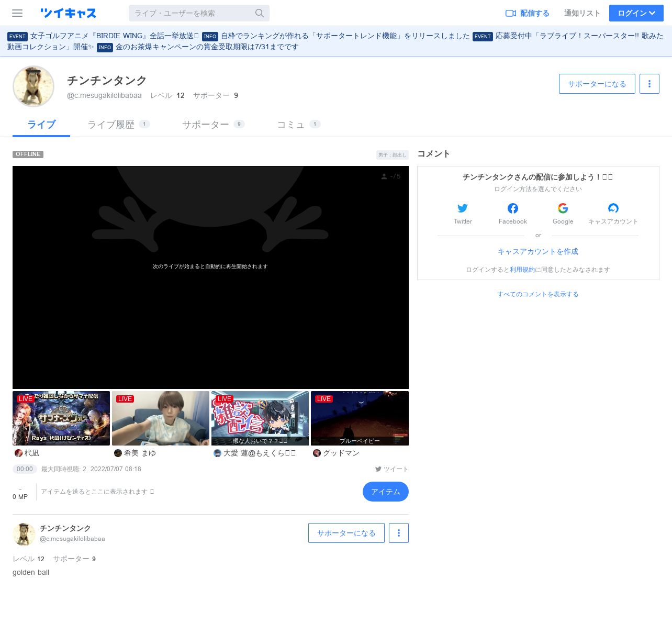Focus the live and user search field

[192, 13]
